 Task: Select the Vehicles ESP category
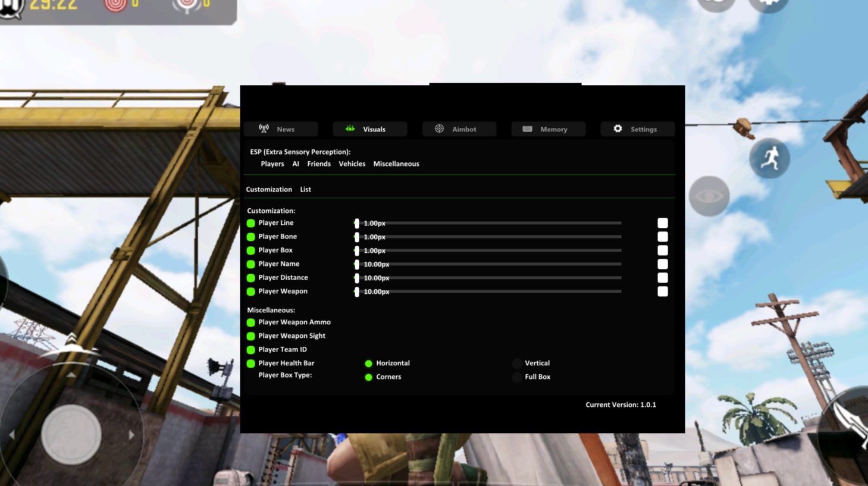tap(352, 164)
